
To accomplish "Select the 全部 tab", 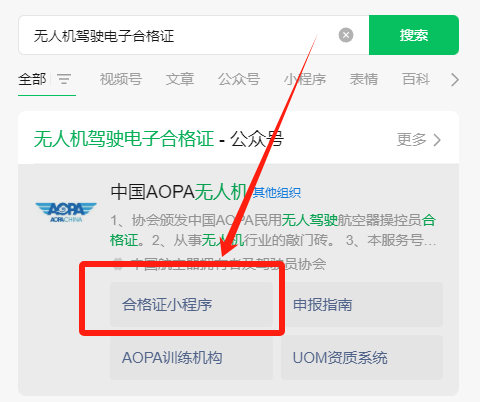I will click(32, 79).
